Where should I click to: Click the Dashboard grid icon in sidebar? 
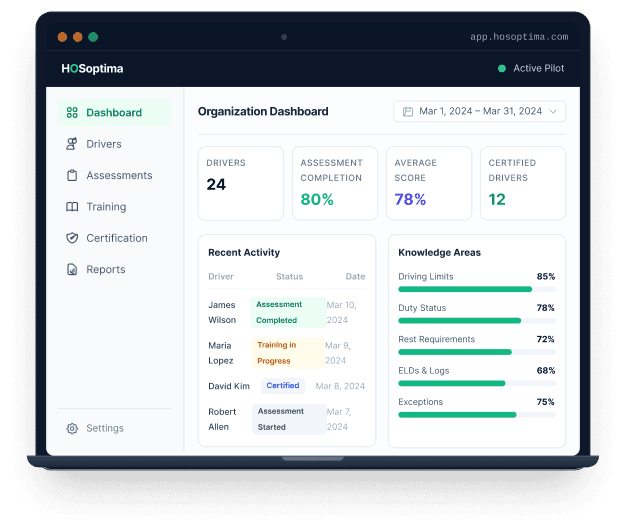[x=72, y=113]
